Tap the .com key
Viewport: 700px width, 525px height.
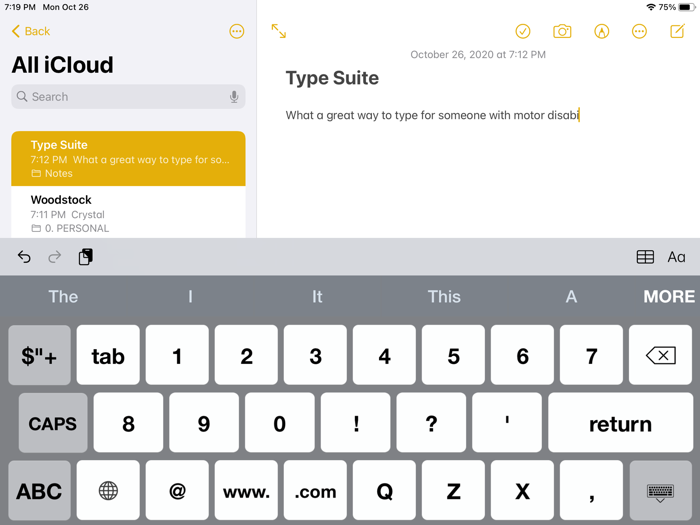(315, 491)
